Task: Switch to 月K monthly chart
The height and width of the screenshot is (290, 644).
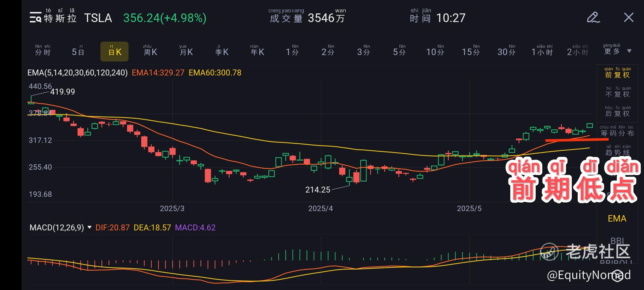Action: pyautogui.click(x=186, y=50)
